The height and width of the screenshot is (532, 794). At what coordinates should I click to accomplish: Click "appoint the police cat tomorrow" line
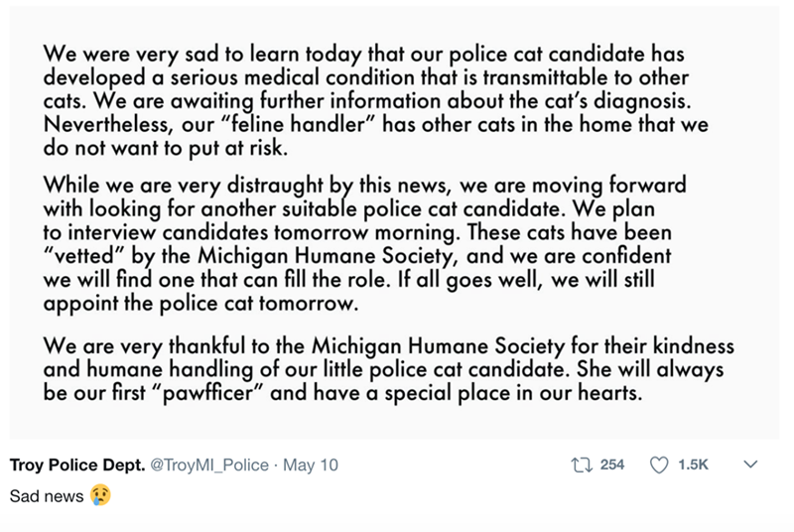point(200,303)
